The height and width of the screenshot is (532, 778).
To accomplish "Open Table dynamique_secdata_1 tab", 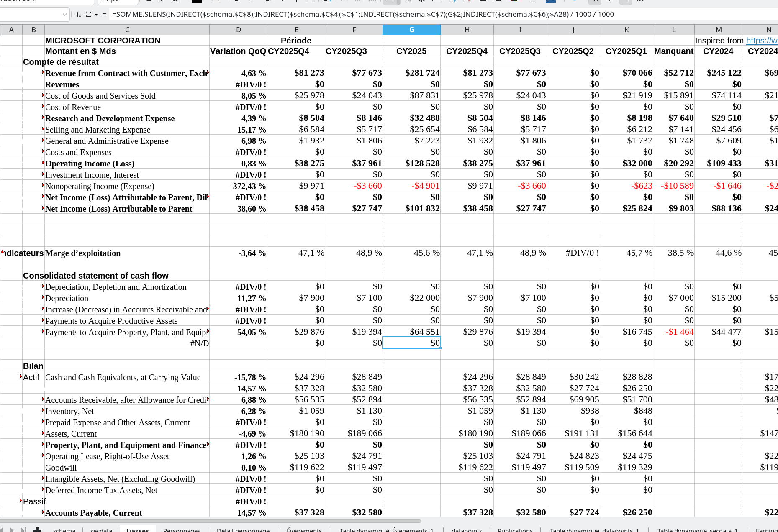I will [698, 529].
